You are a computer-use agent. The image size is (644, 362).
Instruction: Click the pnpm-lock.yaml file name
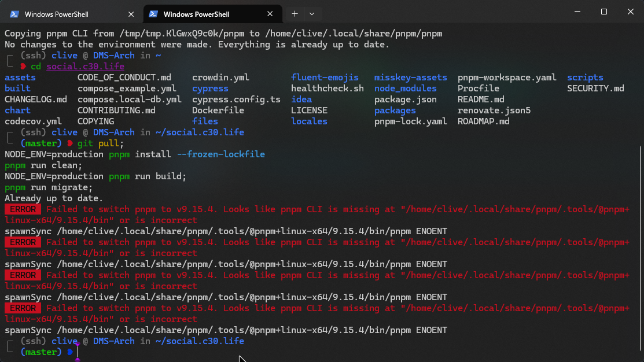pyautogui.click(x=410, y=121)
